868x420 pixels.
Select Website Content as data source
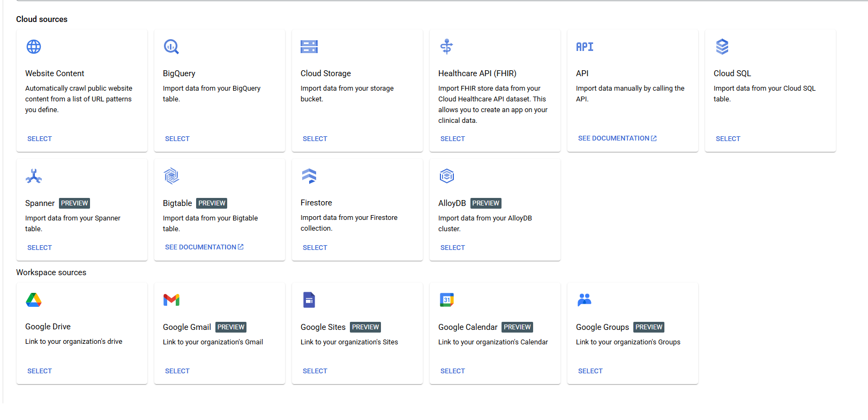[x=40, y=139]
